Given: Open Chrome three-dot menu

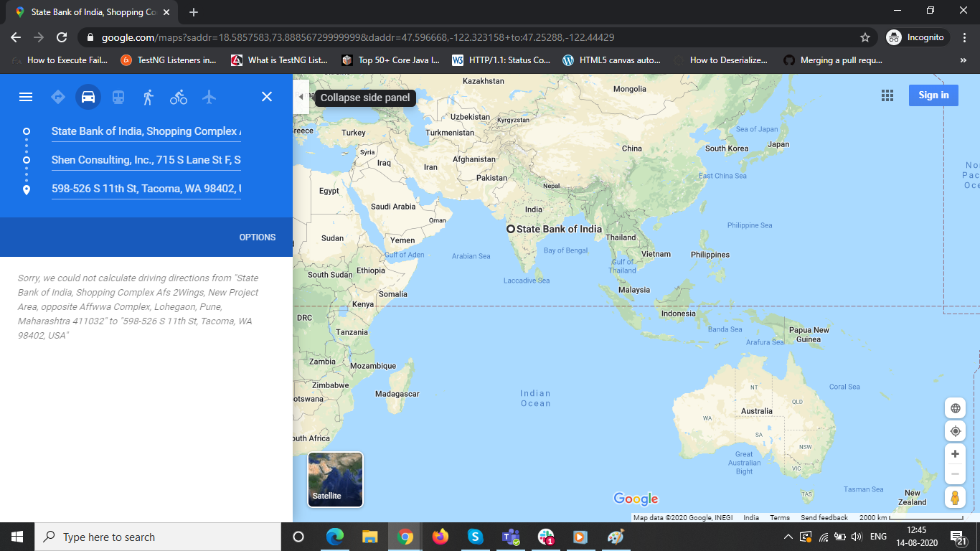Looking at the screenshot, I should (x=964, y=37).
